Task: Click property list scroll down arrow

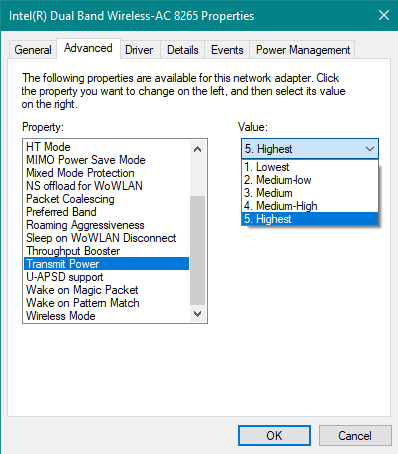Action: point(198,314)
